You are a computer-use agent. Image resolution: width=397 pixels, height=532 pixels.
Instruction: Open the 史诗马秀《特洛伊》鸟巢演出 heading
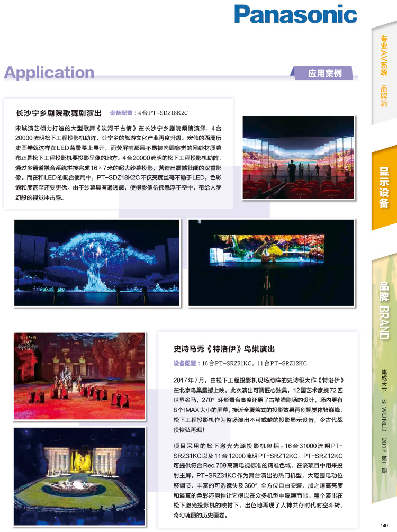pos(224,349)
